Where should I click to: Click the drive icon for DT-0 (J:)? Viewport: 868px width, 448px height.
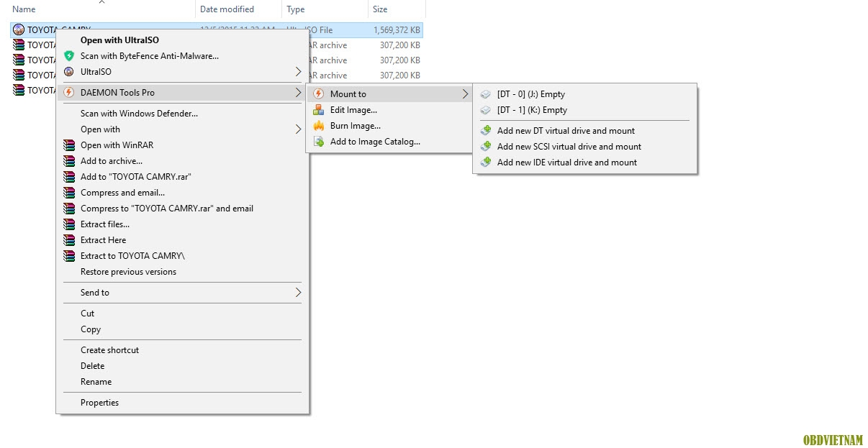pos(486,94)
